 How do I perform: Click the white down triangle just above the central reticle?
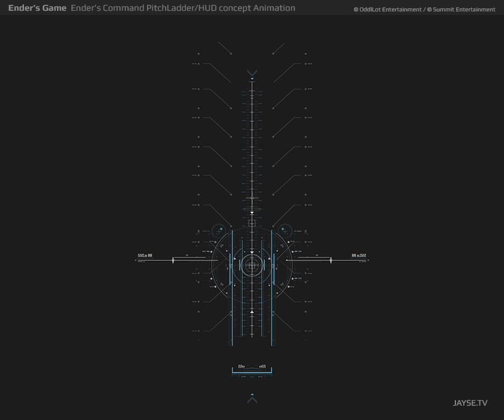(x=252, y=253)
